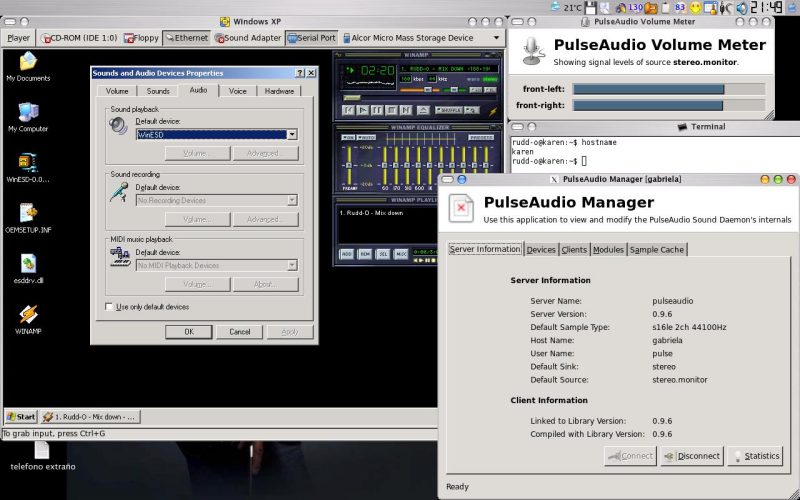Click weather 21°C tray applet
The height and width of the screenshot is (500, 800).
click(566, 8)
